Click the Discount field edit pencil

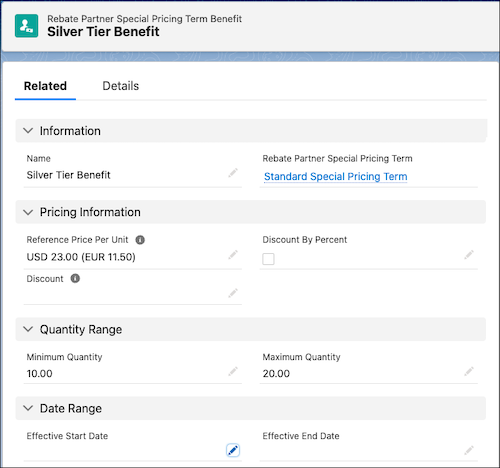coord(233,293)
